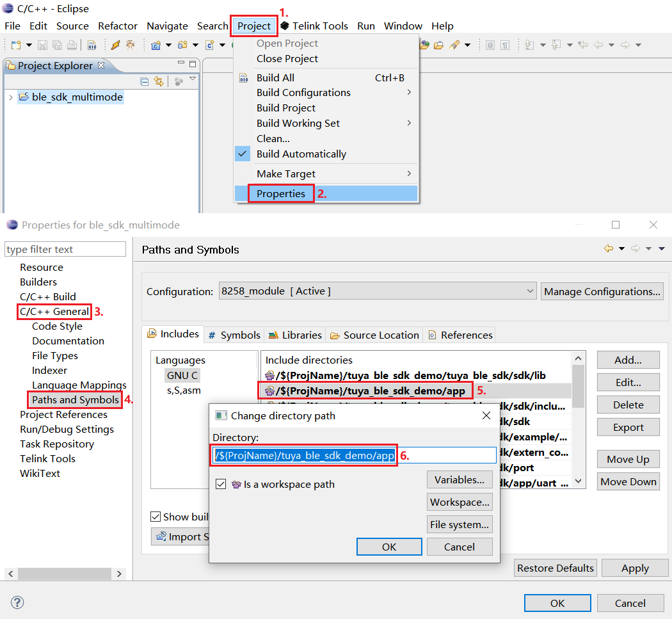Click the Save toolbar icon
The image size is (672, 619).
pyautogui.click(x=42, y=45)
